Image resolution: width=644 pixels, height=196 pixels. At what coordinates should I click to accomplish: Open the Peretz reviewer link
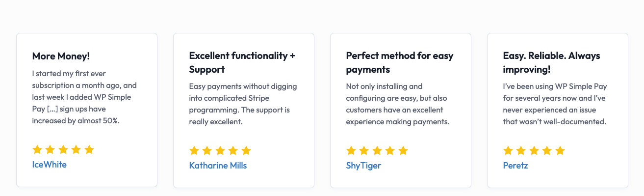pyautogui.click(x=515, y=166)
